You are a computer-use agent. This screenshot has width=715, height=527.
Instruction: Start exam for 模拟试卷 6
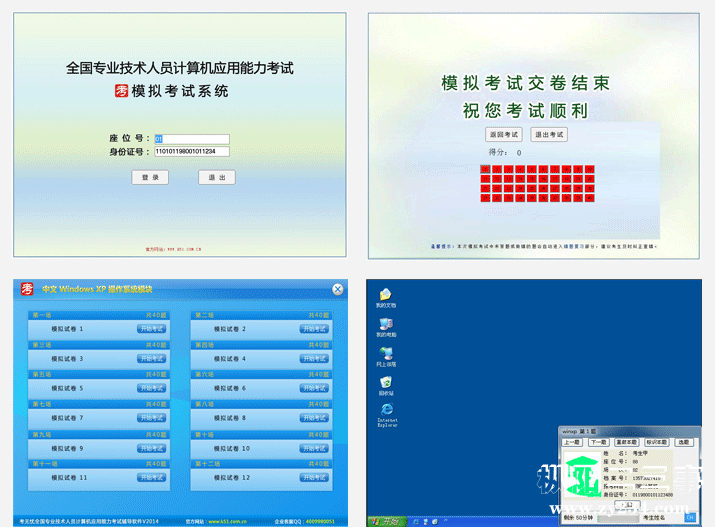tap(314, 388)
